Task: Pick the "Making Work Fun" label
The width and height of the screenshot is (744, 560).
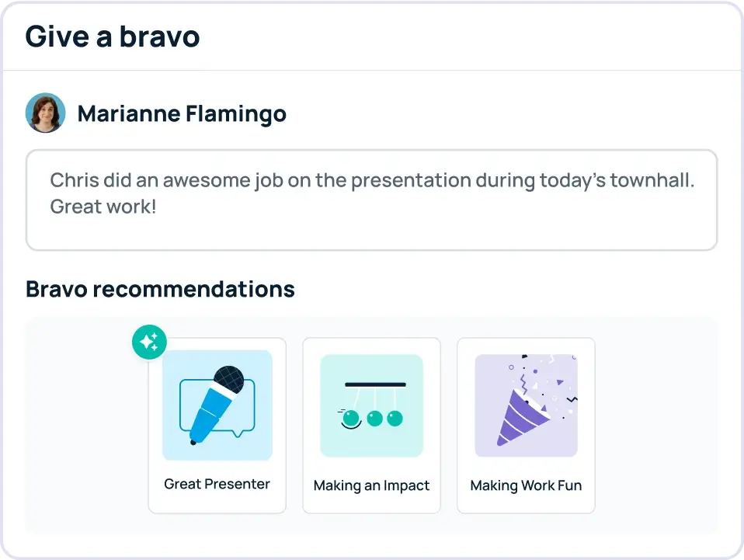Action: coord(526,485)
